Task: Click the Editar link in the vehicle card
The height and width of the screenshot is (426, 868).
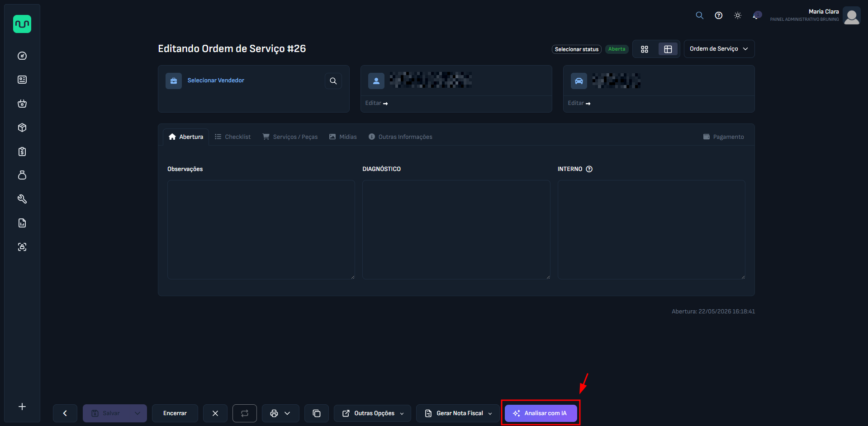Action: point(579,103)
